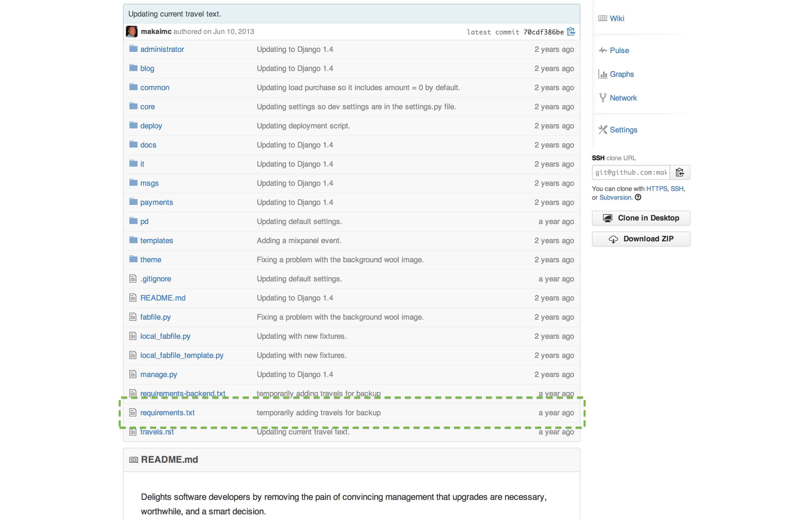Open the Wiki book icon
The width and height of the screenshot is (812, 519).
(603, 19)
